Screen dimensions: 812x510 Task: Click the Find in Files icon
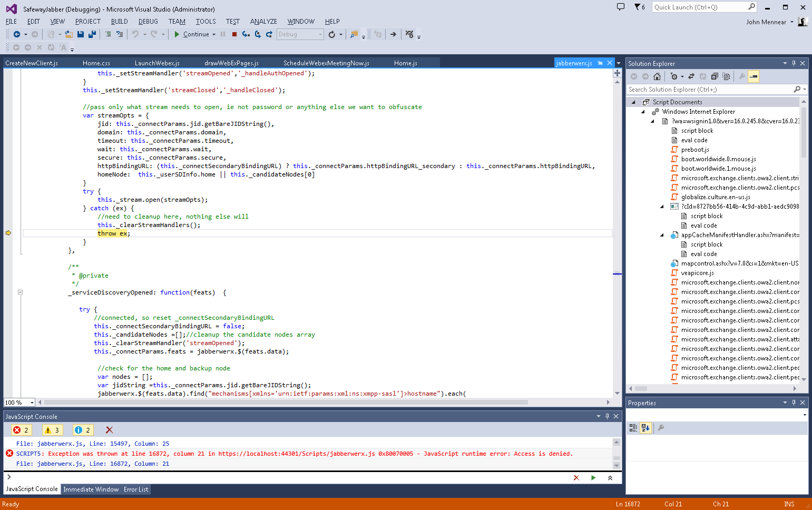(354, 34)
